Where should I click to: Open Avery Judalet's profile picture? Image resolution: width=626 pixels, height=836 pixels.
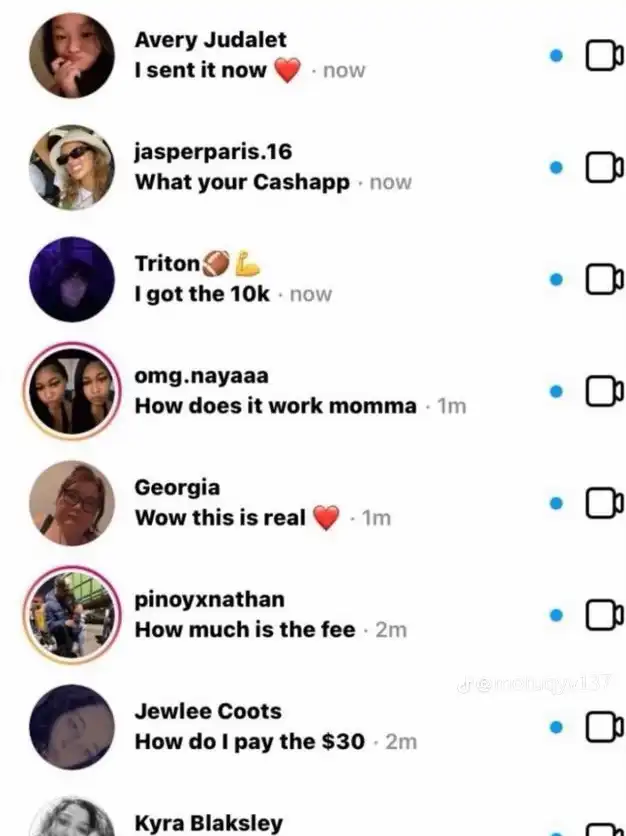pos(72,55)
